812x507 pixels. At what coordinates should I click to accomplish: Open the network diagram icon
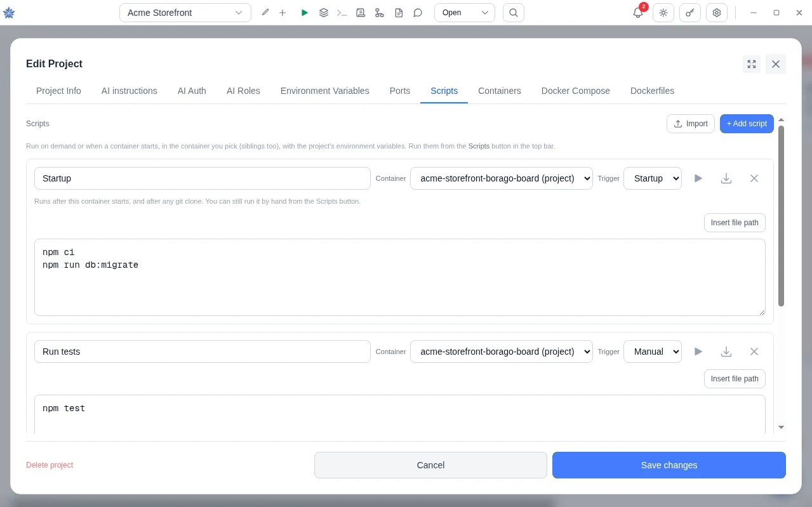380,13
